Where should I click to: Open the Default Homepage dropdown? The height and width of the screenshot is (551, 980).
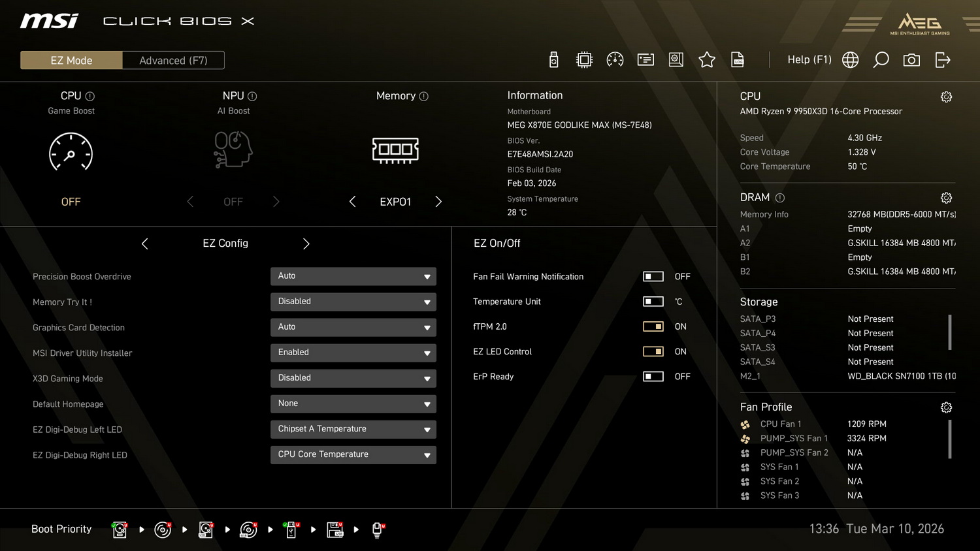tap(353, 403)
